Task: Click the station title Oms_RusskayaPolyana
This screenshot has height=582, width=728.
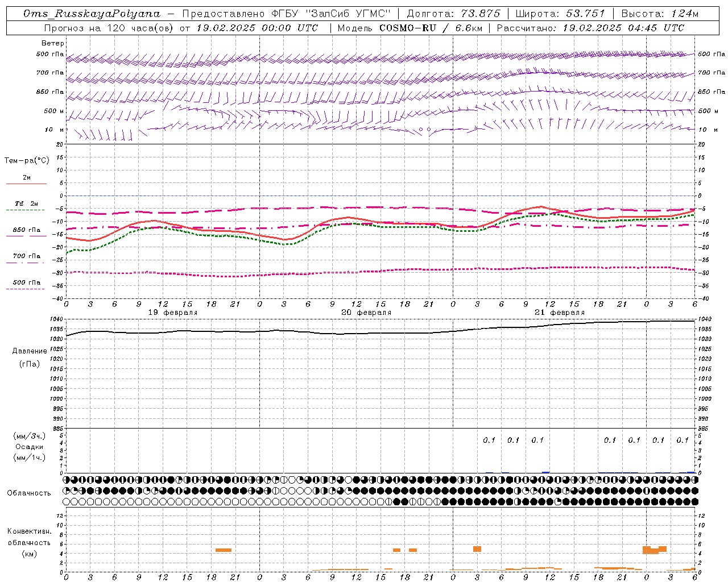Action: coord(92,14)
